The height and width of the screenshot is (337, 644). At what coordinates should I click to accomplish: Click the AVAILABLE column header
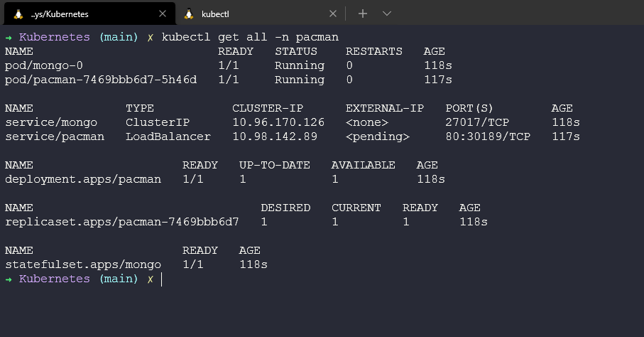[x=364, y=165]
